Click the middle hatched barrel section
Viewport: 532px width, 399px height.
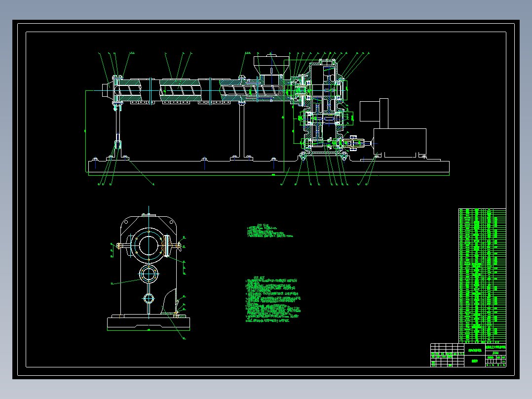pyautogui.click(x=181, y=90)
